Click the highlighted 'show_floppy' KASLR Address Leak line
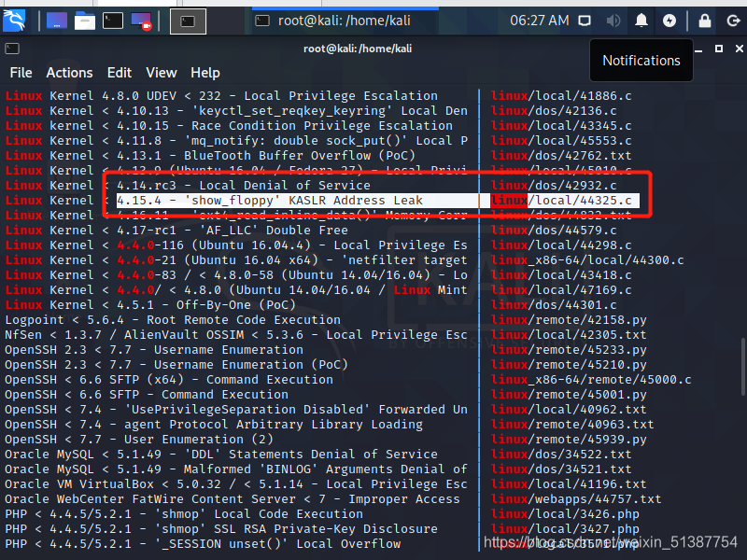Image resolution: width=747 pixels, height=560 pixels. (270, 201)
